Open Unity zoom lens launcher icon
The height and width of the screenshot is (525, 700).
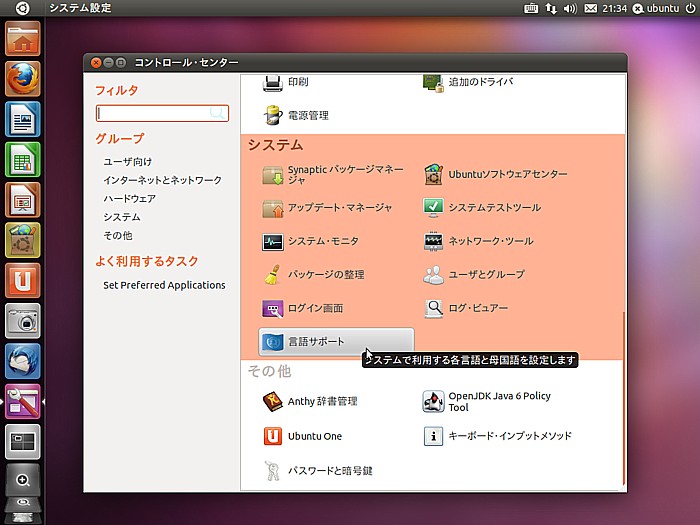(x=23, y=480)
